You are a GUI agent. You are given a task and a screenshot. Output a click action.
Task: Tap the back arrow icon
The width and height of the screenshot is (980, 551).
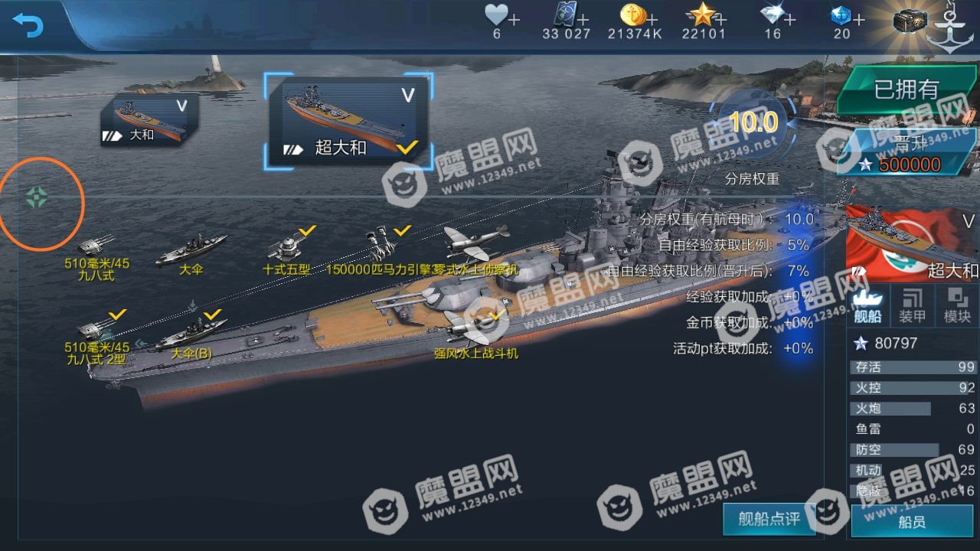pyautogui.click(x=28, y=24)
